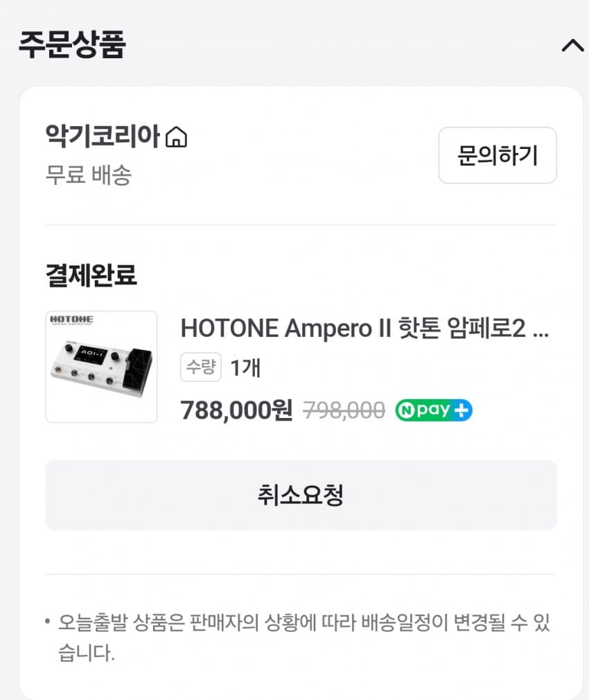Open the HOTONE Ampero II product thumbnail

(x=101, y=367)
